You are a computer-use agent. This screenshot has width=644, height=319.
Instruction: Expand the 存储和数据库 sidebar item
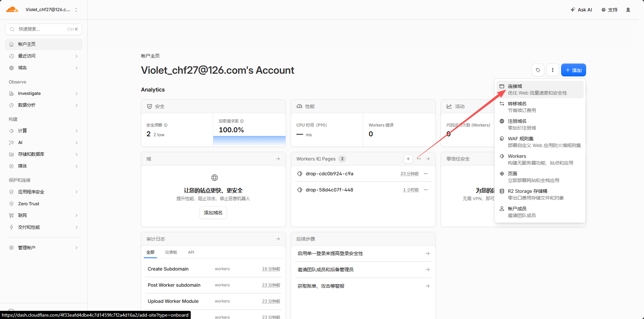point(43,154)
